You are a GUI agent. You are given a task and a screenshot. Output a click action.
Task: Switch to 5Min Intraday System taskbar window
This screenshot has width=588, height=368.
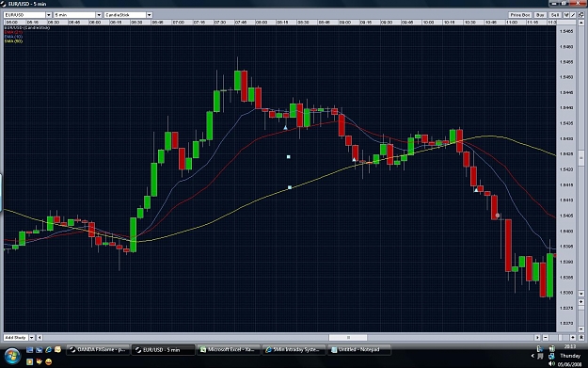click(294, 349)
